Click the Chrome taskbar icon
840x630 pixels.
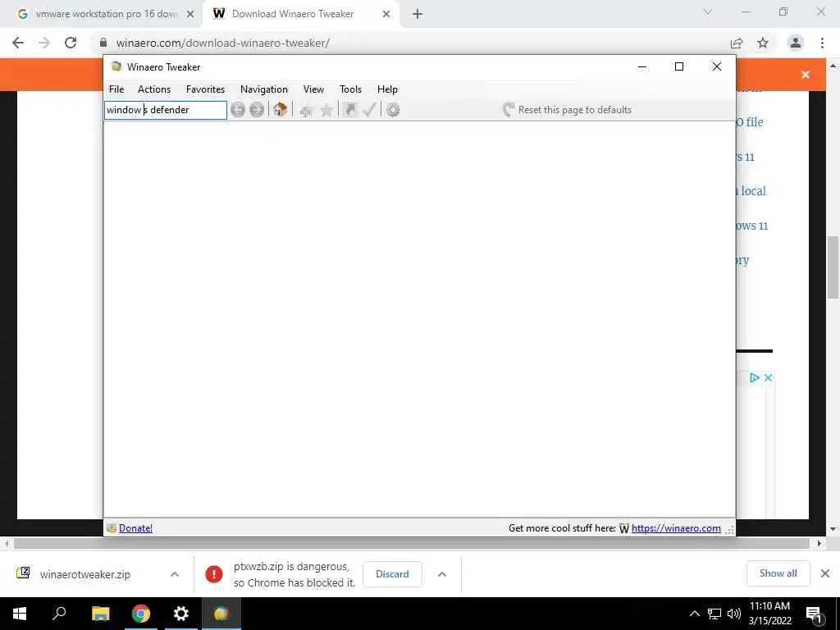pos(141,614)
